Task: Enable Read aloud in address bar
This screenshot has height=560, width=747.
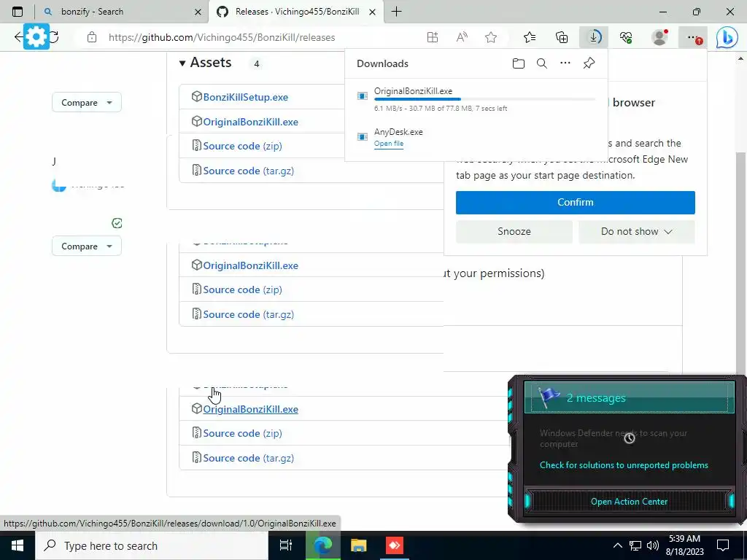Action: 462,37
